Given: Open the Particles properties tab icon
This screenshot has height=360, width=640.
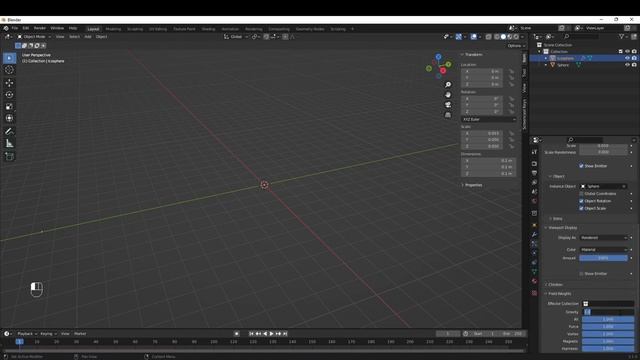Looking at the screenshot, I should click(534, 244).
